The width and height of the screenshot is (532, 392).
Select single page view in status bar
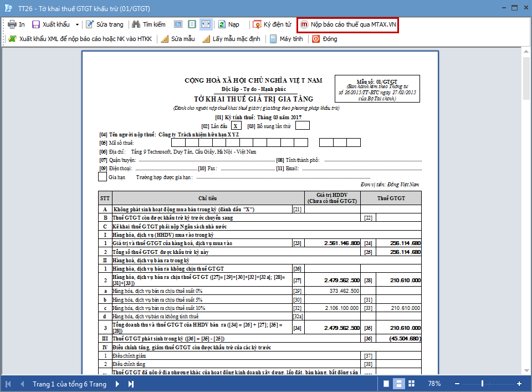pyautogui.click(x=386, y=384)
